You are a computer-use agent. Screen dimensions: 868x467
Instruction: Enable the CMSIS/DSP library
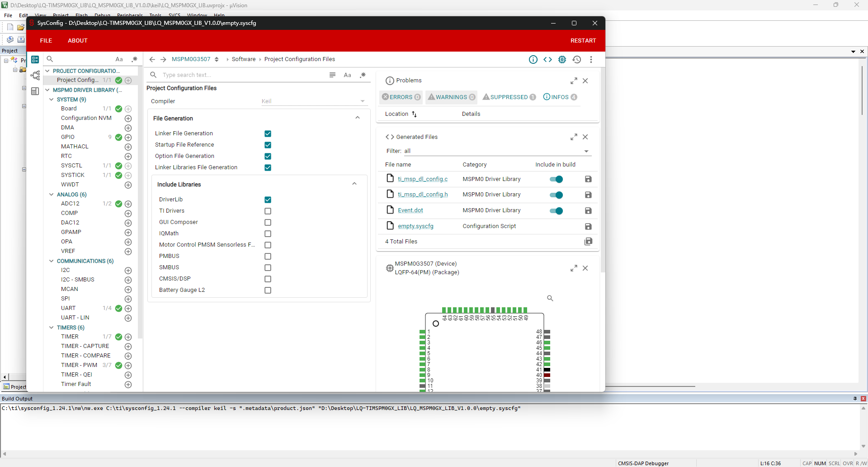click(268, 279)
